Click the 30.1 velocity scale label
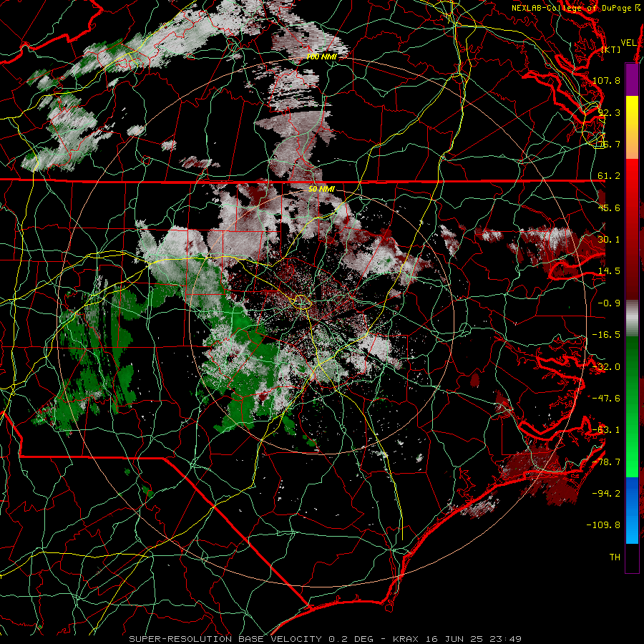The width and height of the screenshot is (644, 644). (x=609, y=240)
